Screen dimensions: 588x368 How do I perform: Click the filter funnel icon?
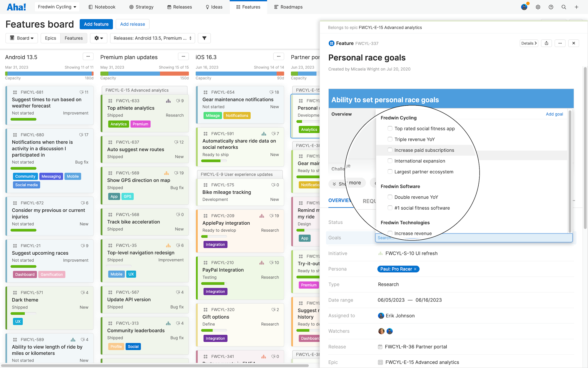point(204,38)
